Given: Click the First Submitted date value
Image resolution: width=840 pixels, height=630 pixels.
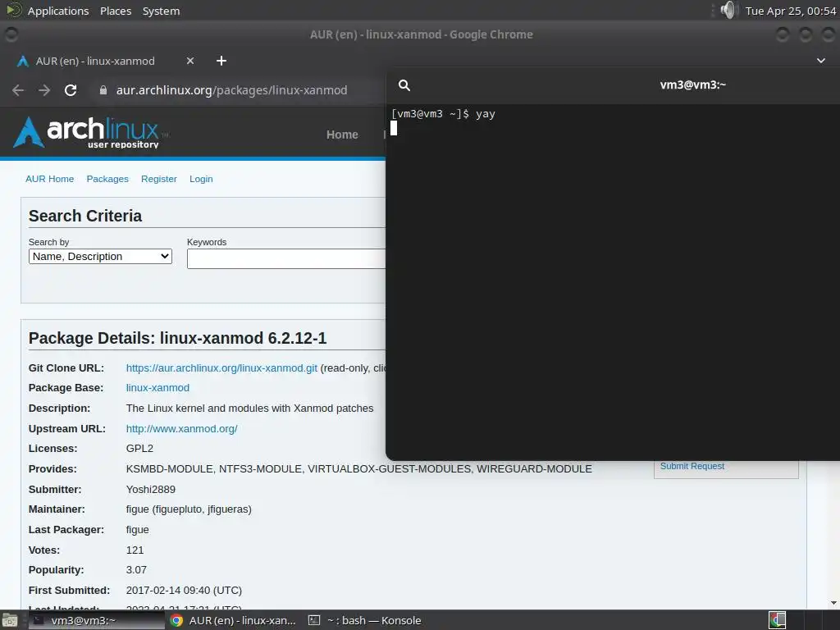Looking at the screenshot, I should (184, 591).
